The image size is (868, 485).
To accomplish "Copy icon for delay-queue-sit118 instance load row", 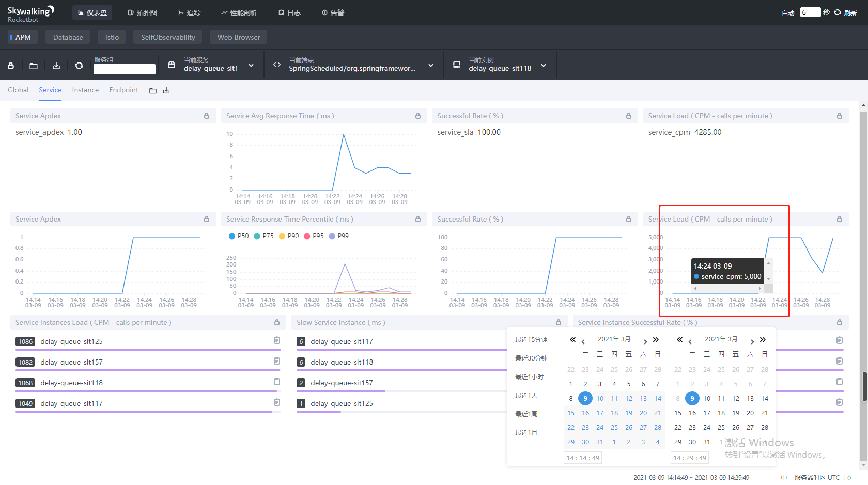I will [x=277, y=382].
